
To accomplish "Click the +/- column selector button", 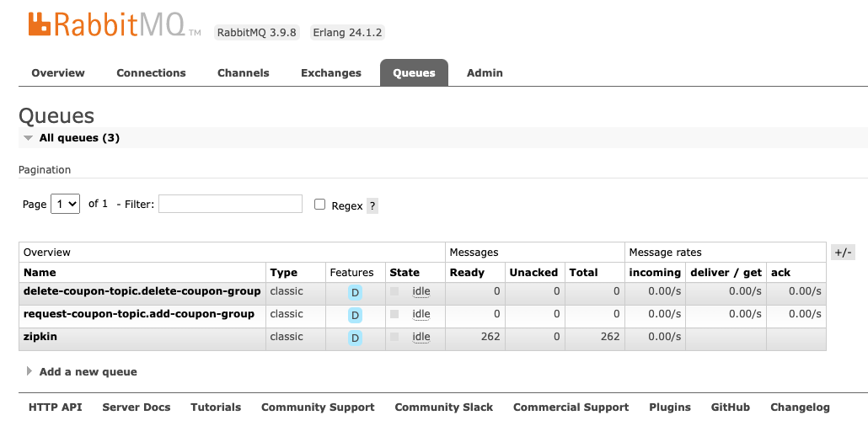I will coord(843,253).
